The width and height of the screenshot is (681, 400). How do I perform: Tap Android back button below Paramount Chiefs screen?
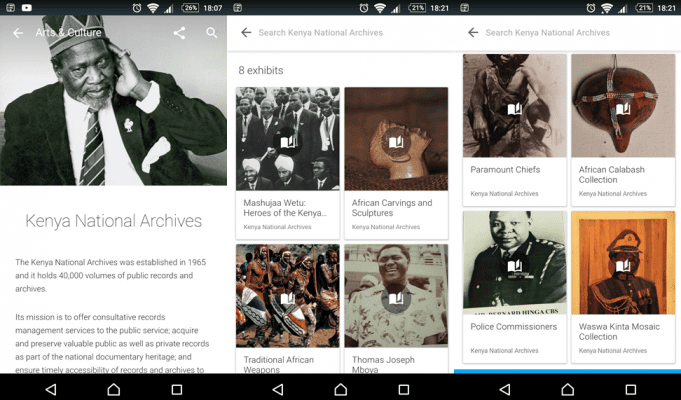(505, 389)
